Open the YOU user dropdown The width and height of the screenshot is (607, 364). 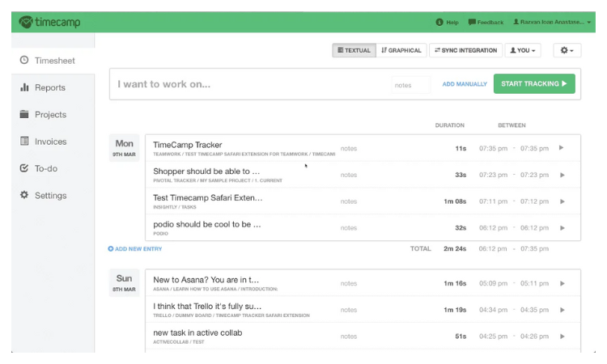[523, 50]
